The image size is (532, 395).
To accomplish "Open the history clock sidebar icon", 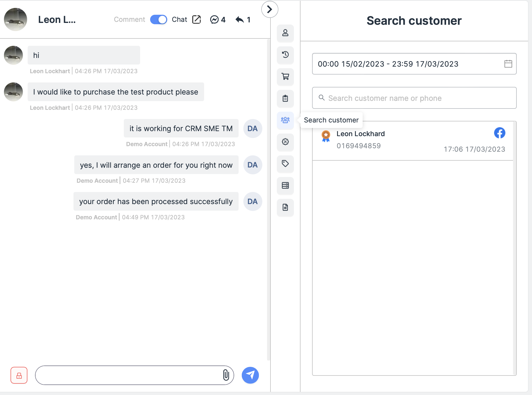I will click(285, 55).
